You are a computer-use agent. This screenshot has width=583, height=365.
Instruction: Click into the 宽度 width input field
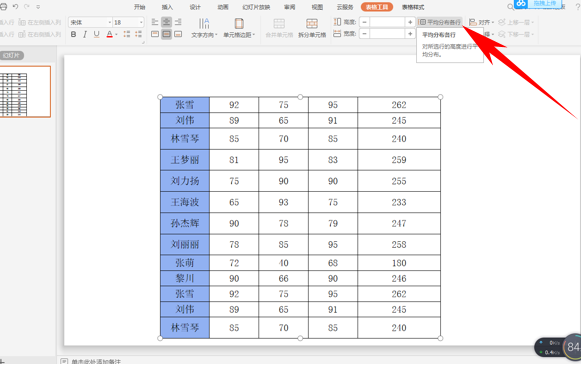[387, 34]
